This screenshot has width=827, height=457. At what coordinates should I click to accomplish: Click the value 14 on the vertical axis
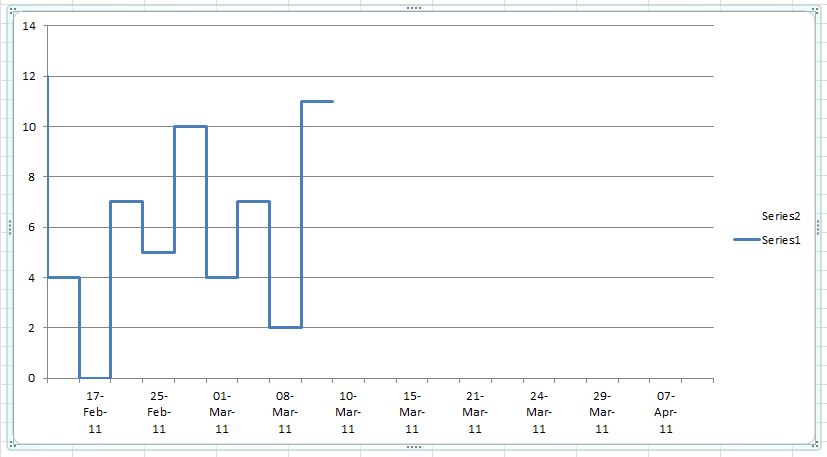coord(28,26)
